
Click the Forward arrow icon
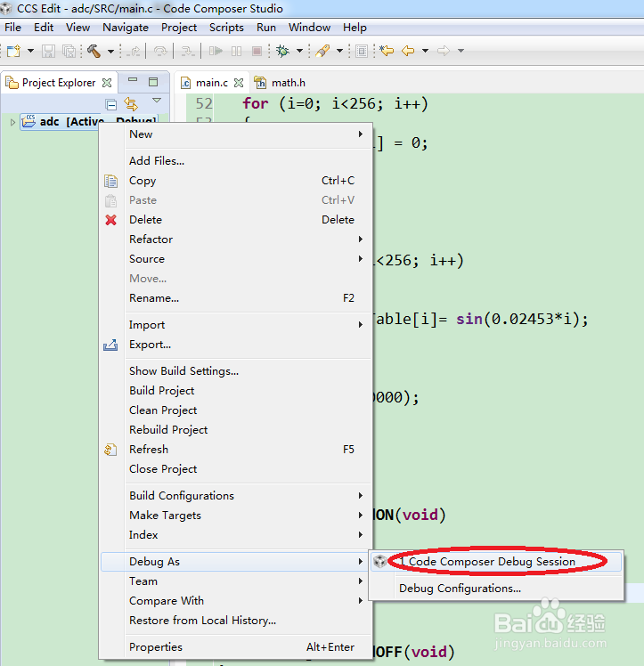(x=444, y=51)
